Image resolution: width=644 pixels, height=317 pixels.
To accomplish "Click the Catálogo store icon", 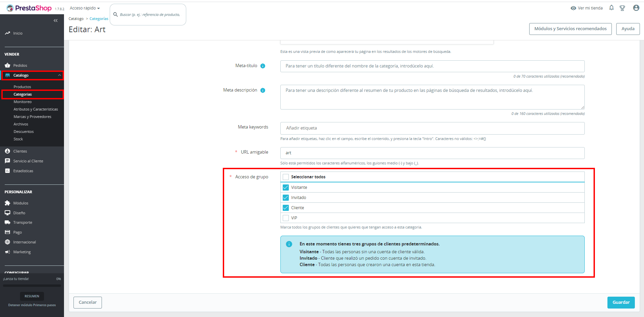I will tap(7, 75).
